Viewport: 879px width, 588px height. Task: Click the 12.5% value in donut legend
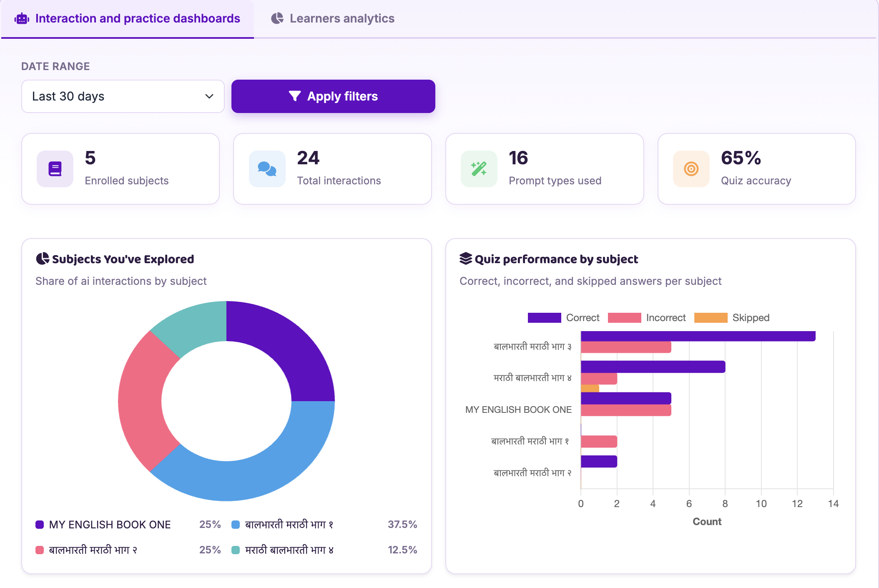click(402, 550)
